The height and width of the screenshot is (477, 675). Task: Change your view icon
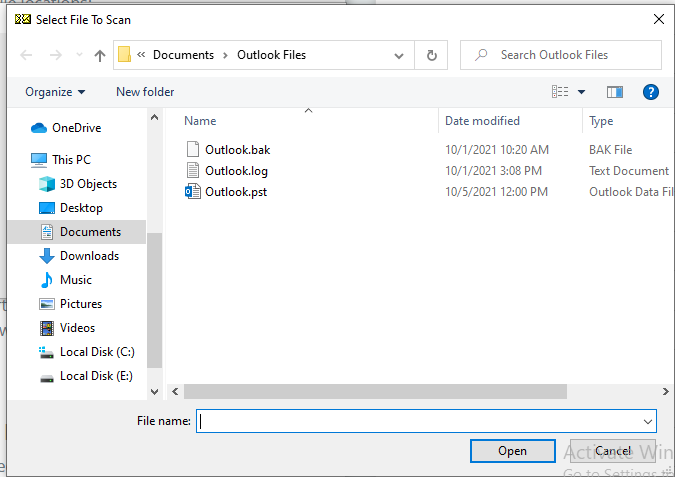click(560, 92)
